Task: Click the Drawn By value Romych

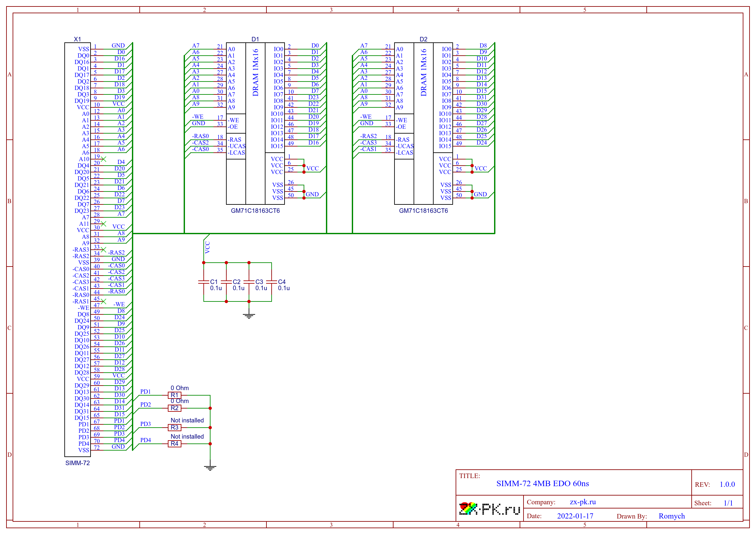Action: pos(671,516)
